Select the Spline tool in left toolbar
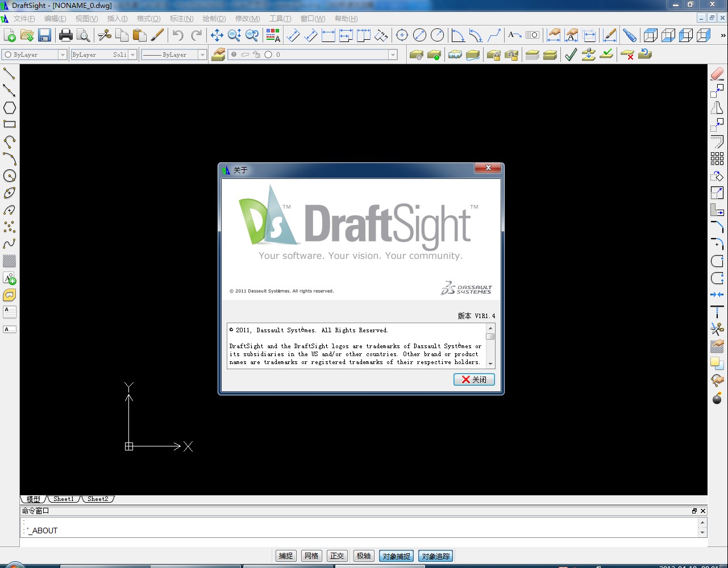The height and width of the screenshot is (568, 728). [9, 244]
